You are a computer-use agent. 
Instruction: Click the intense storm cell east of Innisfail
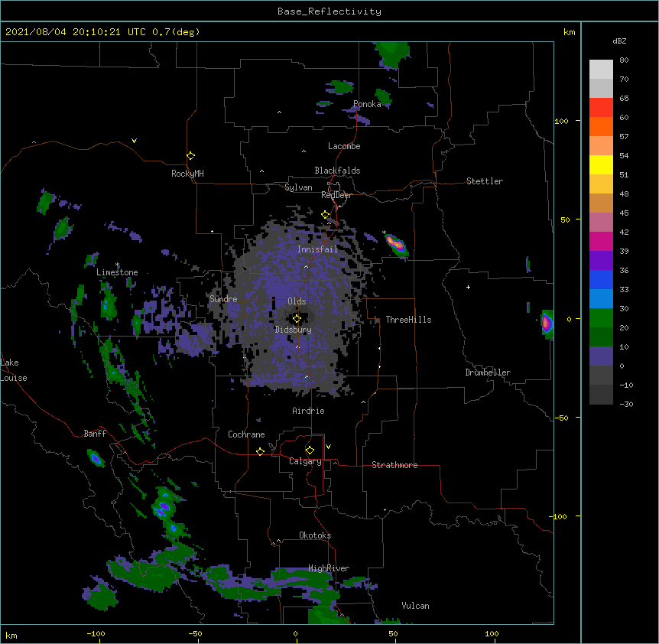click(396, 245)
